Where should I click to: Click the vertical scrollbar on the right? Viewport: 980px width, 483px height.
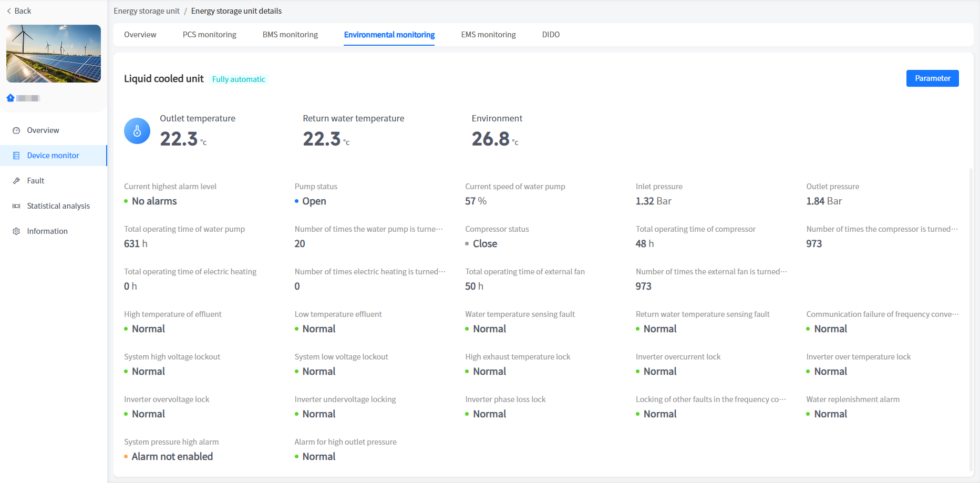tap(971, 315)
